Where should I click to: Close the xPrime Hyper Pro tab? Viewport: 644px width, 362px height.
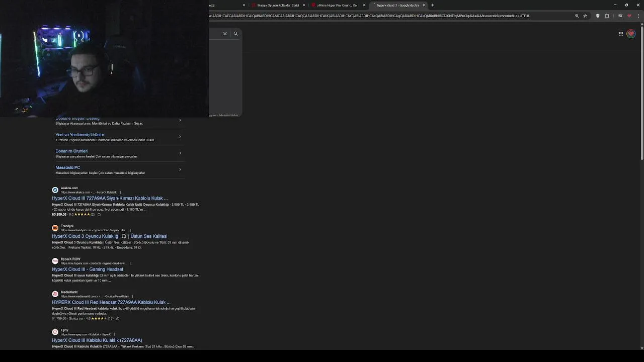[364, 5]
